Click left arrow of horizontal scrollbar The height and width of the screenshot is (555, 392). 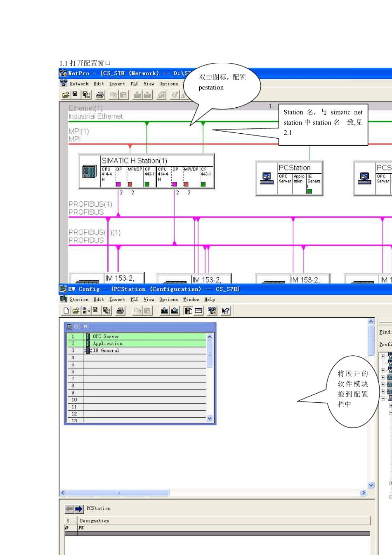(x=63, y=493)
